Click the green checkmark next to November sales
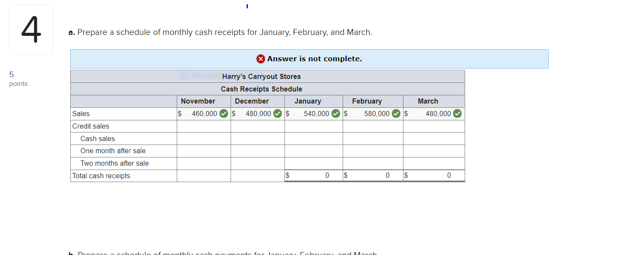 point(224,114)
